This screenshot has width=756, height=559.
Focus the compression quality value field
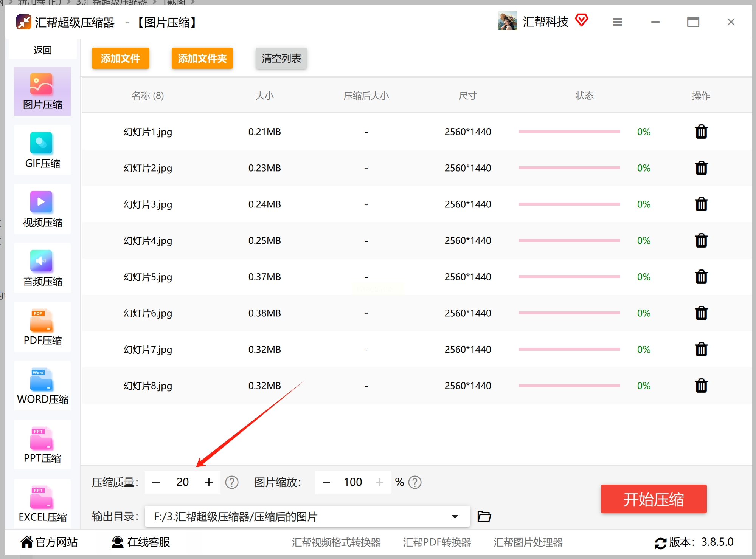[182, 482]
